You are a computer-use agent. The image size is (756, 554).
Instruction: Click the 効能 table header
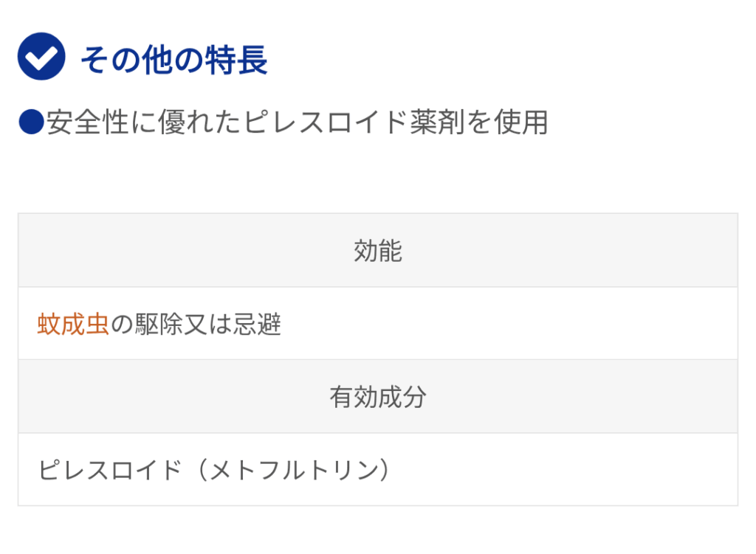tap(378, 251)
